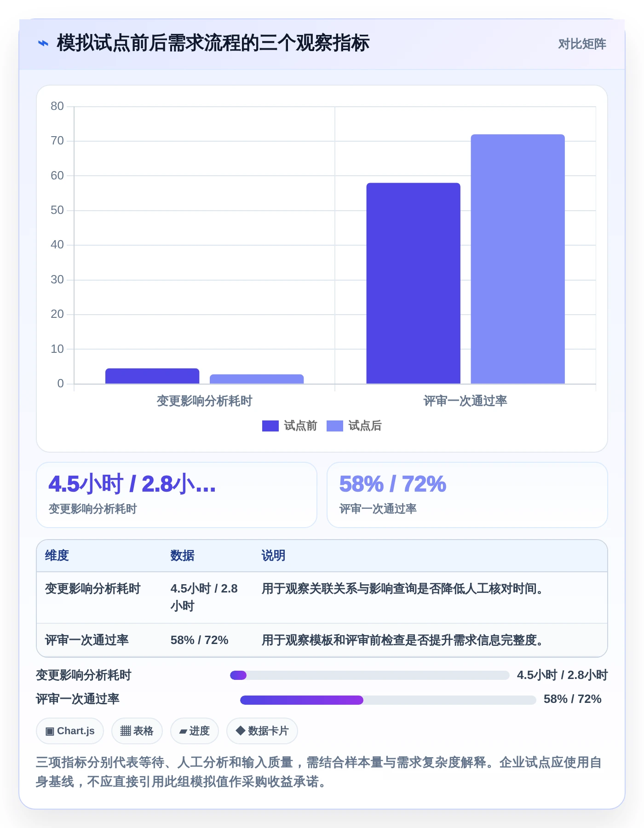Screen dimensions: 644x828
Task: Click the 58% / 72% progress value
Action: (x=572, y=699)
